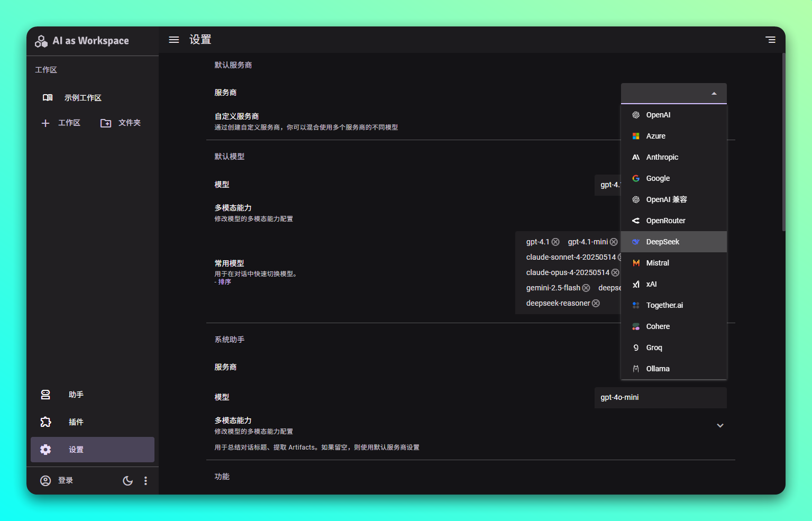Select Together.ai provider option
The image size is (812, 521).
(x=674, y=305)
